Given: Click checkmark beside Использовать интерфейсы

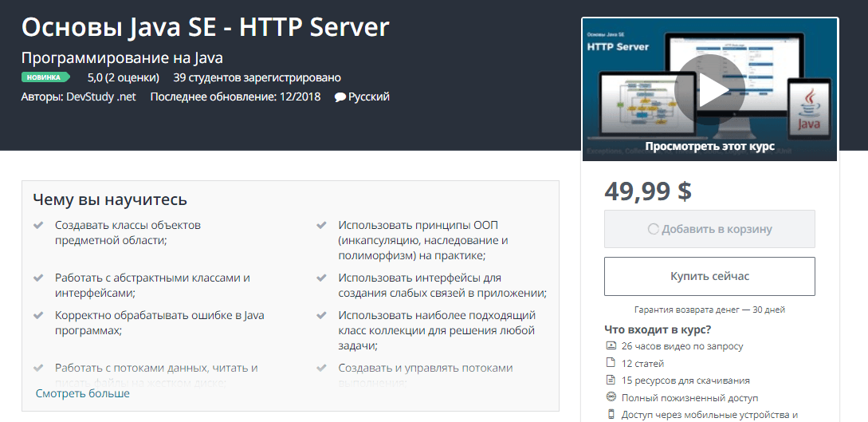Looking at the screenshot, I should point(322,278).
